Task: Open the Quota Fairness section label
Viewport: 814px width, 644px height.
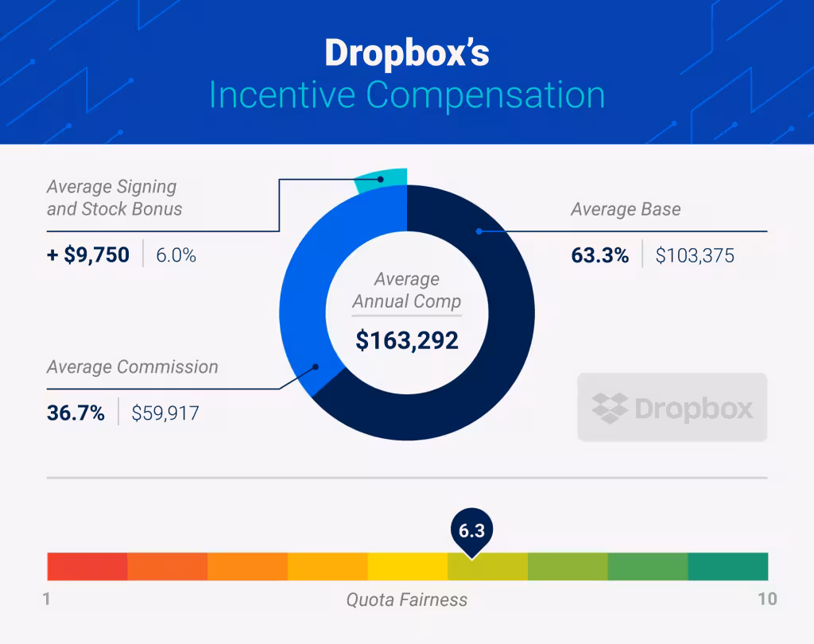Action: [x=406, y=600]
